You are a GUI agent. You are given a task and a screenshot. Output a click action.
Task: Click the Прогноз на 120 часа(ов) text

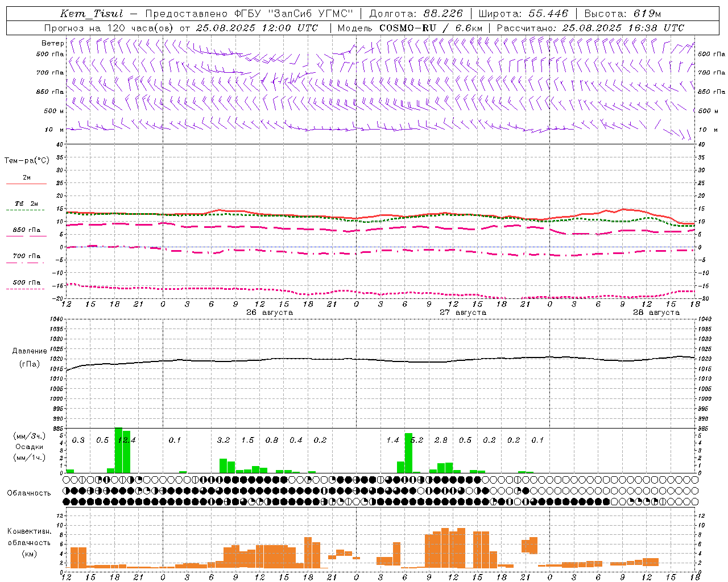click(x=110, y=28)
